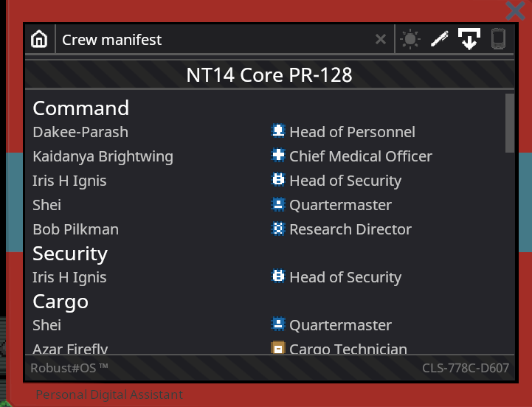Screen dimensions: 532x407
Task: Click the Chief Medical Officer job icon
Action: [x=278, y=156]
